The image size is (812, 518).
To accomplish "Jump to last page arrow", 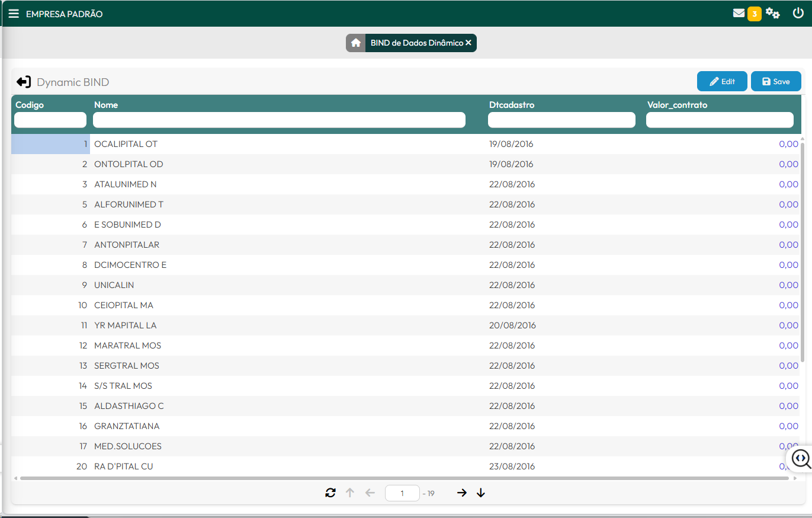I will [481, 493].
